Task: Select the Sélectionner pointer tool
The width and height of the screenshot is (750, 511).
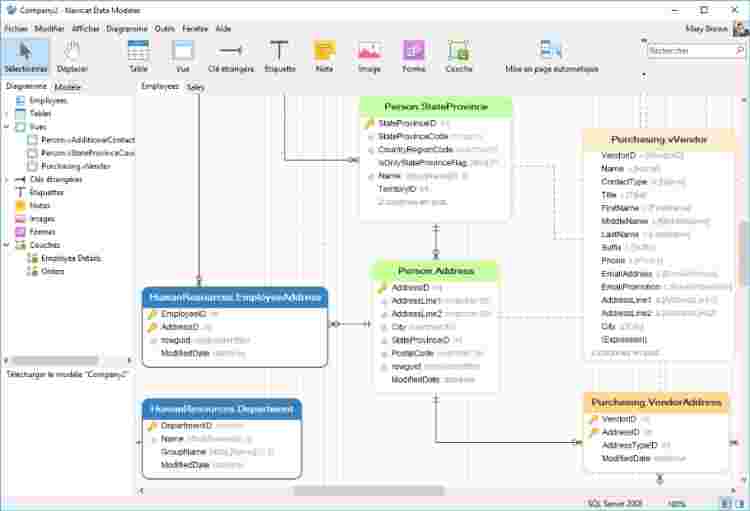Action: (25, 56)
